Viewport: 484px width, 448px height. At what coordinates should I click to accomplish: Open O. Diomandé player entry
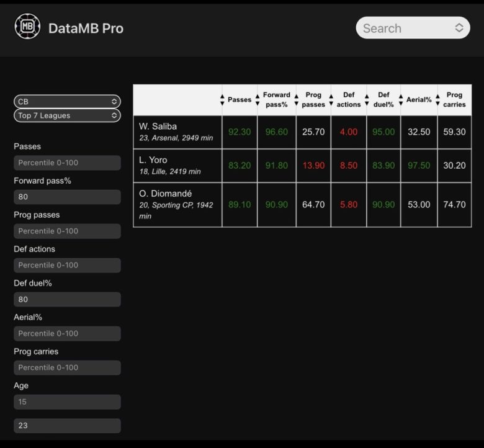177,204
